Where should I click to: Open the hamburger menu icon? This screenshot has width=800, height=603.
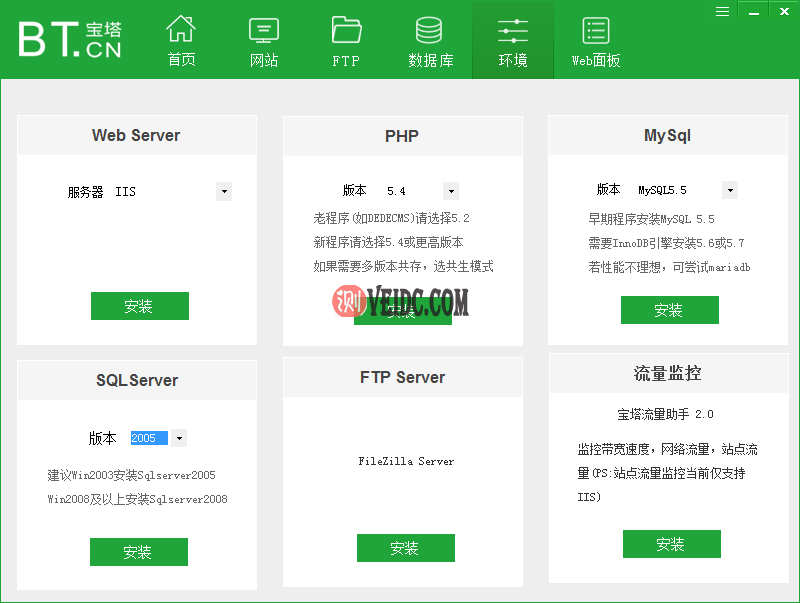[x=722, y=11]
